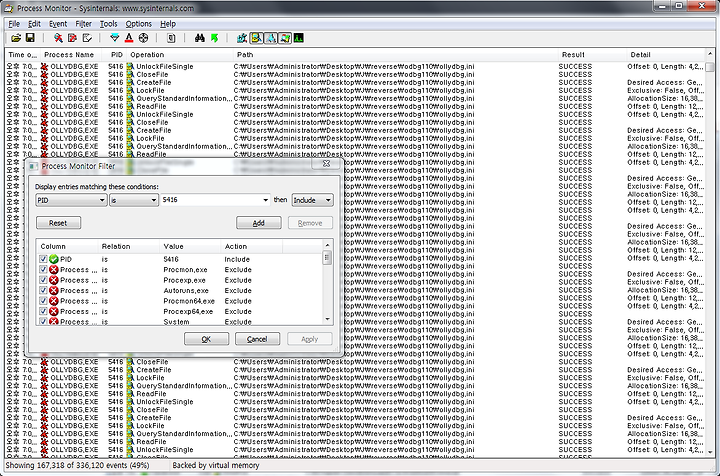
Task: Toggle Show Process and Thread Activity icon
Action: click(285, 38)
